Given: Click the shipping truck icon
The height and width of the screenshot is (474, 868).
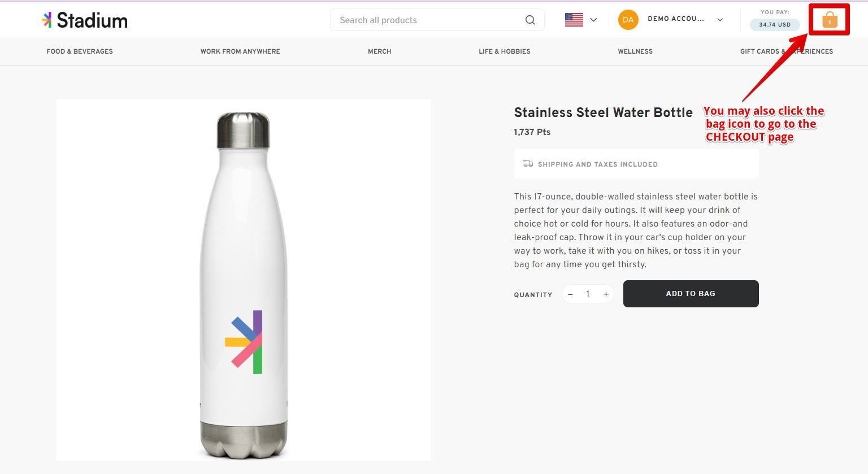Looking at the screenshot, I should pyautogui.click(x=528, y=164).
